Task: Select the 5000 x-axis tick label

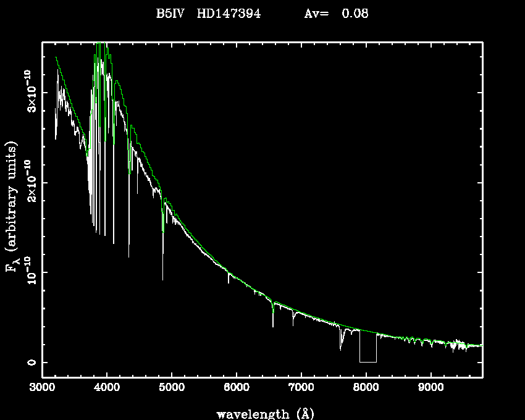Action: click(172, 388)
